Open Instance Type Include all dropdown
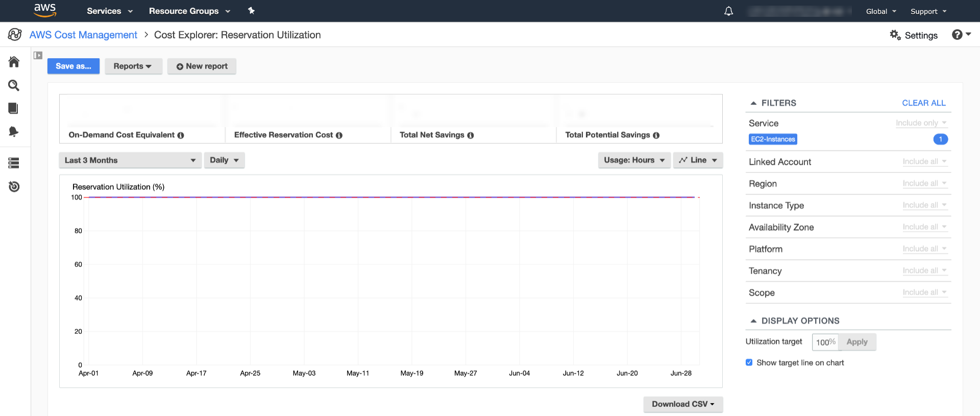Screen dimensions: 980x416 pyautogui.click(x=925, y=205)
